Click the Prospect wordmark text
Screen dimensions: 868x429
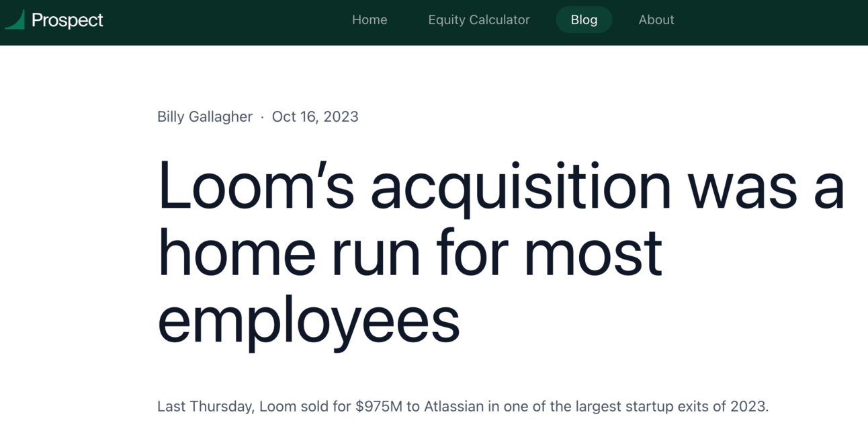pyautogui.click(x=67, y=20)
